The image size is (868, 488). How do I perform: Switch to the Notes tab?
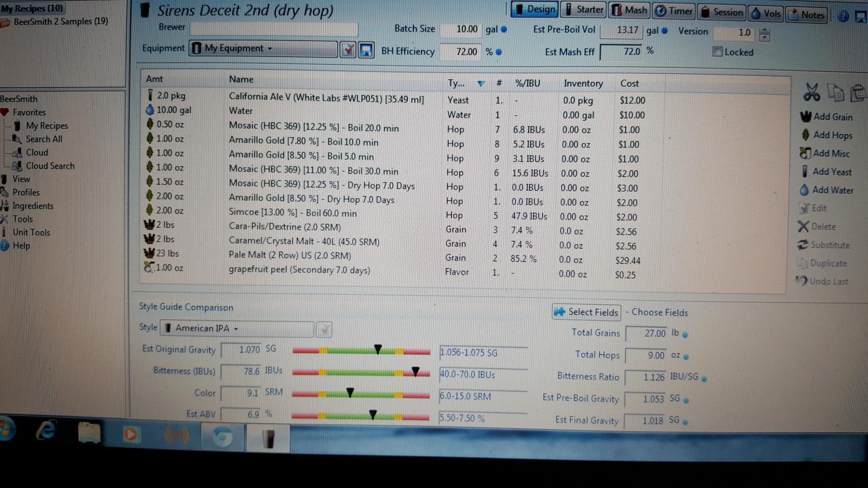(806, 15)
